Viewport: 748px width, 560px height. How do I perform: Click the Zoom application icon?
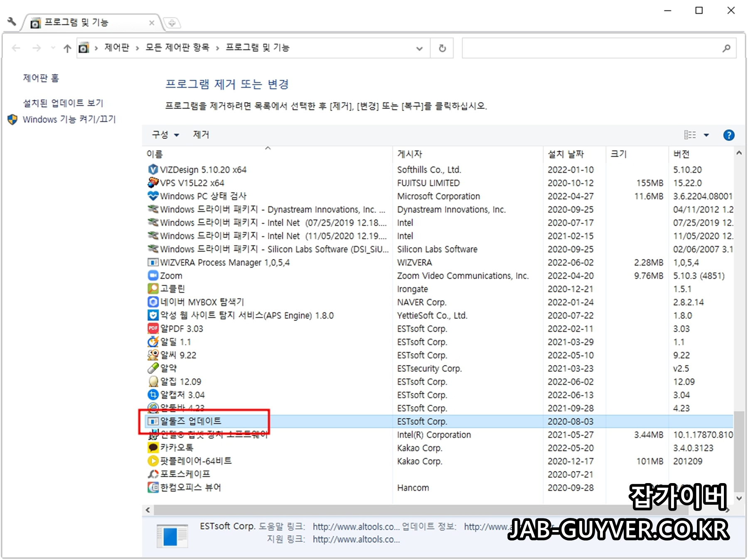click(153, 276)
